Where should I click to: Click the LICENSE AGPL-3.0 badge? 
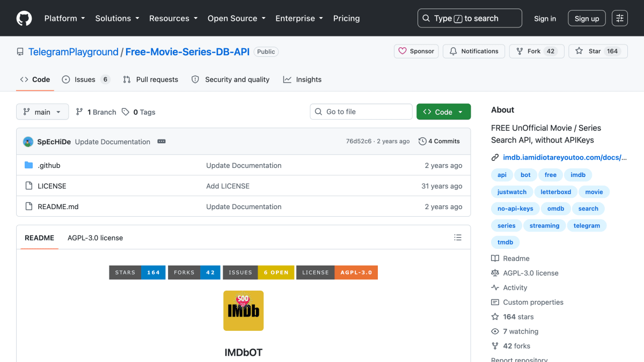(x=337, y=272)
